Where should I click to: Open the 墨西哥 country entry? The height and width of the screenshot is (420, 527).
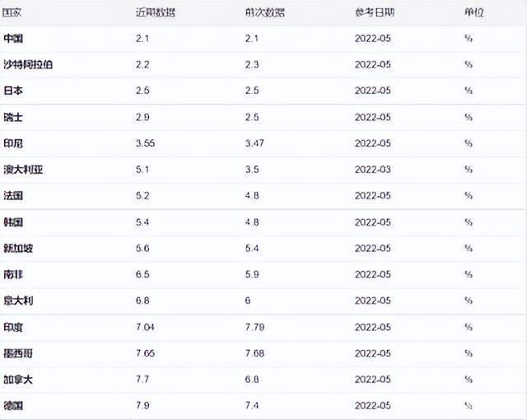(x=18, y=353)
